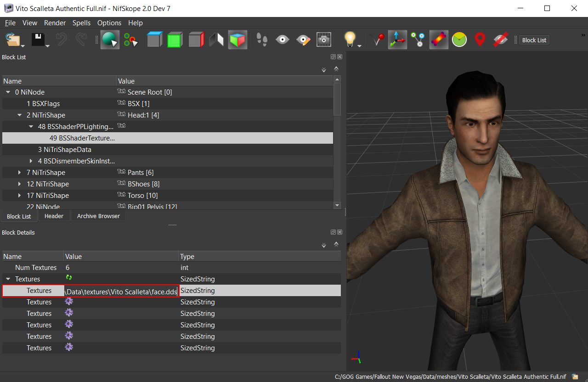This screenshot has height=382, width=588.
Task: Click the Type column header in Block Details
Action: [x=260, y=257]
